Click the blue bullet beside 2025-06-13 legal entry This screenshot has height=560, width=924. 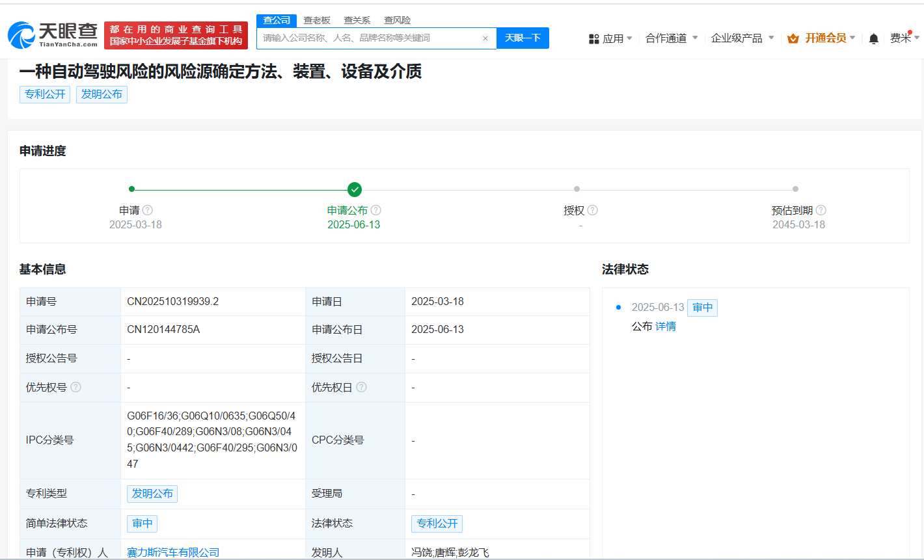point(618,307)
